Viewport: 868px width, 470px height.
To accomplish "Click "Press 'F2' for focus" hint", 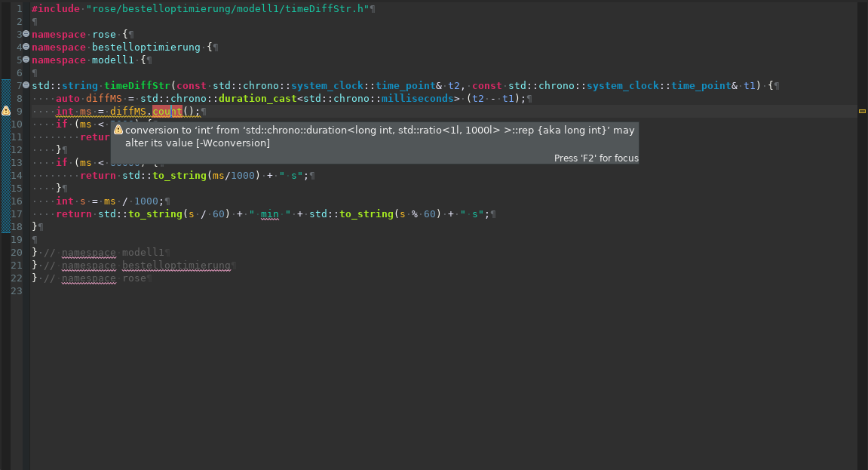I will [597, 158].
